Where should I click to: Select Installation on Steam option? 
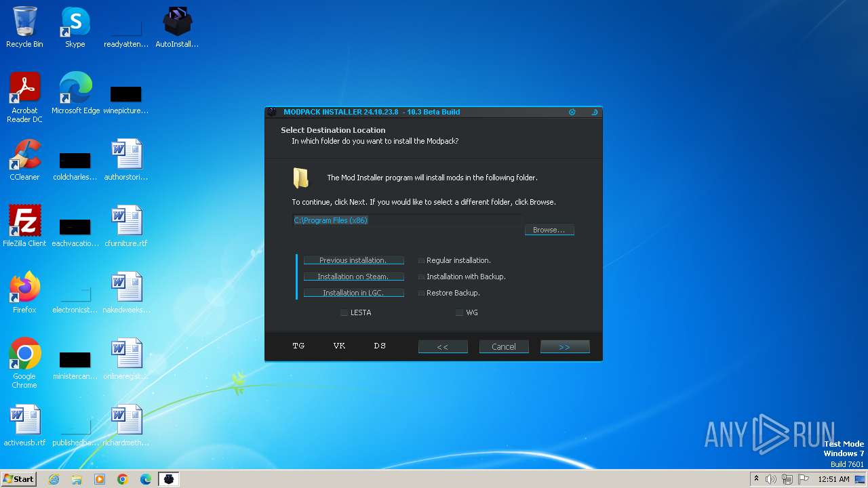pyautogui.click(x=353, y=277)
